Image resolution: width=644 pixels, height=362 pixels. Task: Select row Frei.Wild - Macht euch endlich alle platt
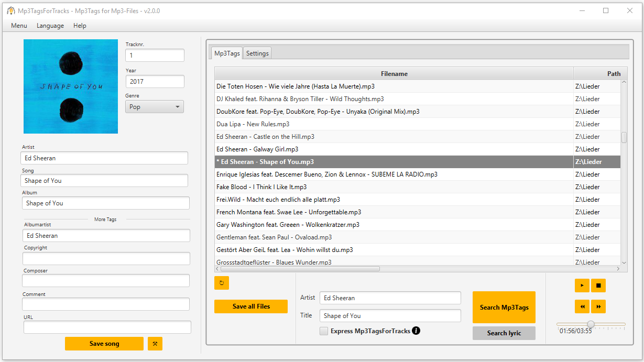418,200
